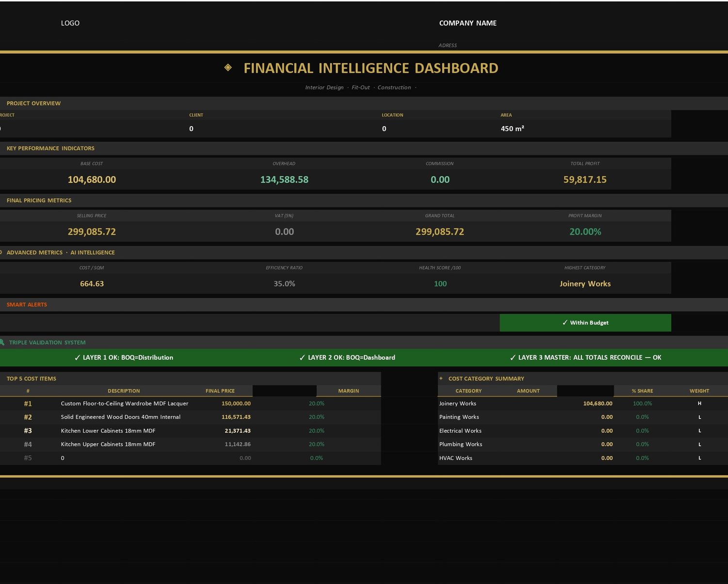
Task: Select the 11,142.86 final price
Action: pyautogui.click(x=238, y=444)
